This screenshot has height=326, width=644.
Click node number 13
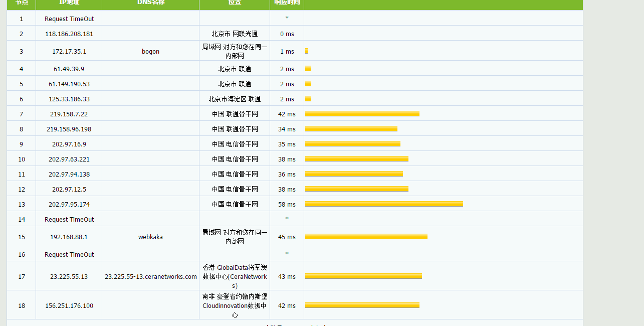click(x=21, y=204)
